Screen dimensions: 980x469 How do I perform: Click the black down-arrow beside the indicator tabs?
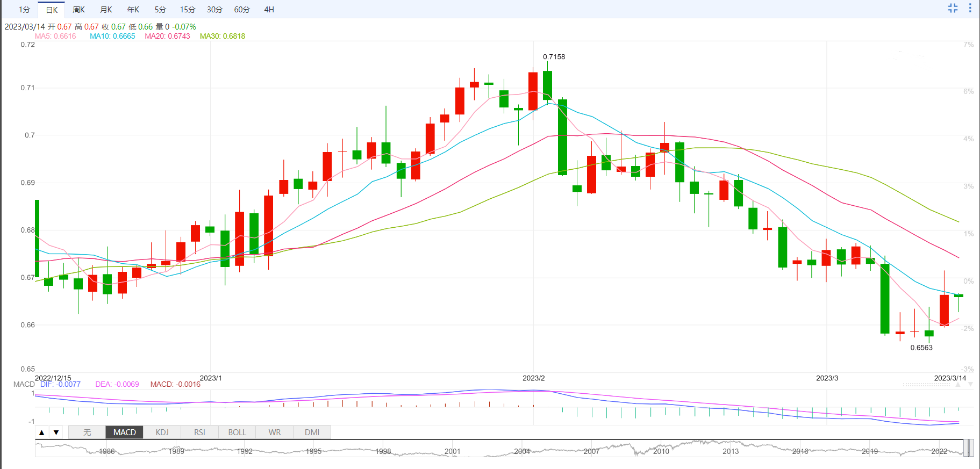click(56, 432)
